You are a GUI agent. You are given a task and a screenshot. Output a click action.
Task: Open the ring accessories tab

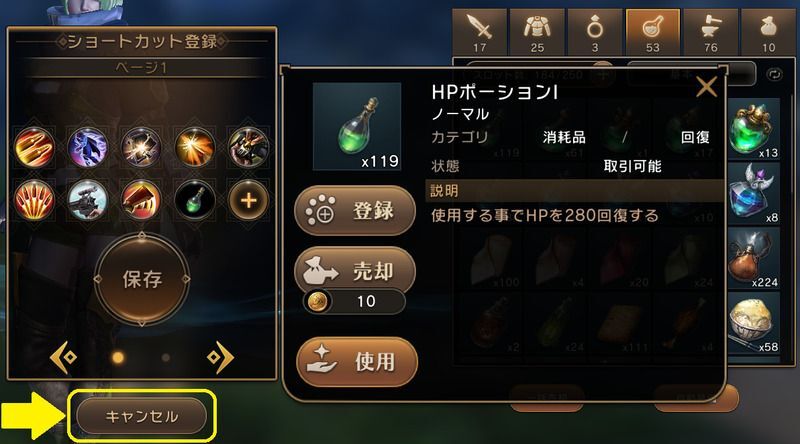coord(594,32)
